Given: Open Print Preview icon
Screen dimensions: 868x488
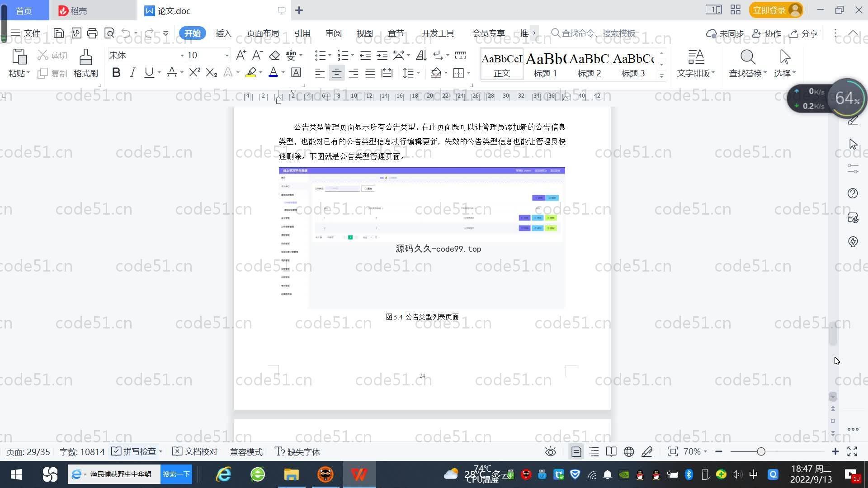Looking at the screenshot, I should coord(109,33).
